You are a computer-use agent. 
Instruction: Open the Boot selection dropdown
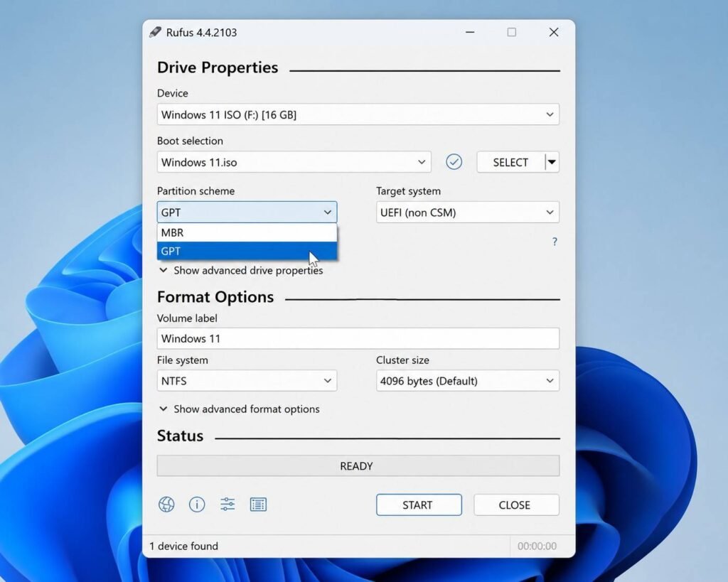point(294,162)
